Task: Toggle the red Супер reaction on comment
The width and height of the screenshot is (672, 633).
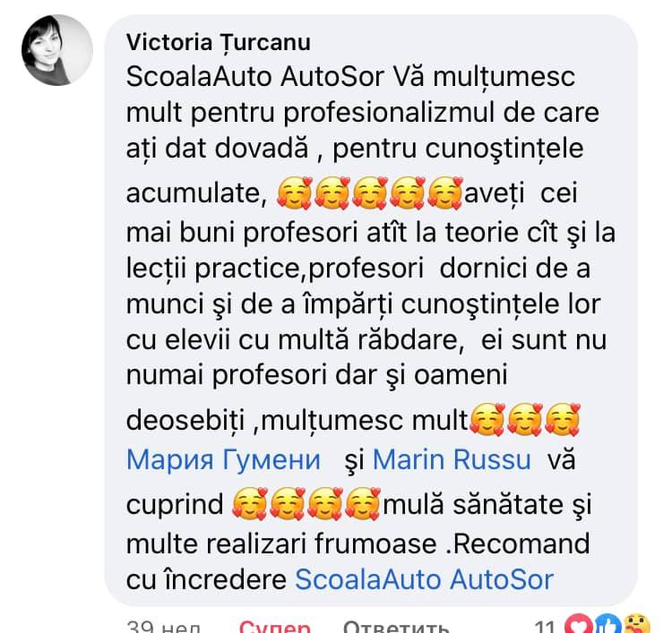Action: pyautogui.click(x=275, y=626)
